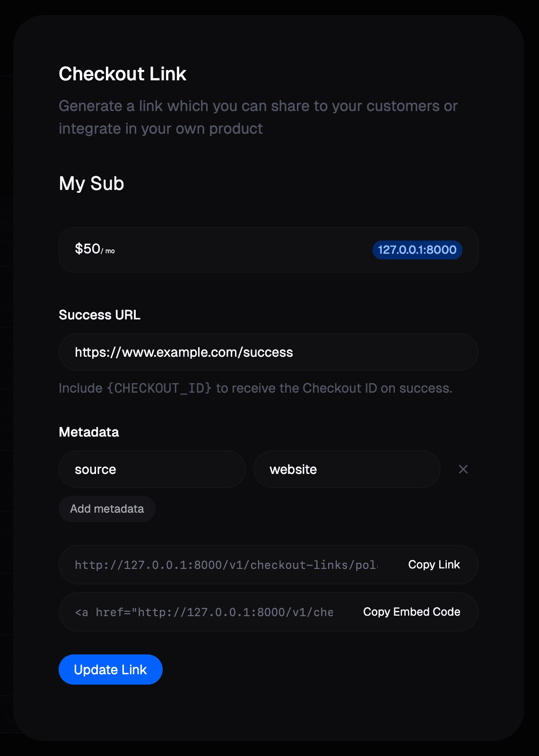
Task: Focus the metadata value field 'website'
Action: 347,469
